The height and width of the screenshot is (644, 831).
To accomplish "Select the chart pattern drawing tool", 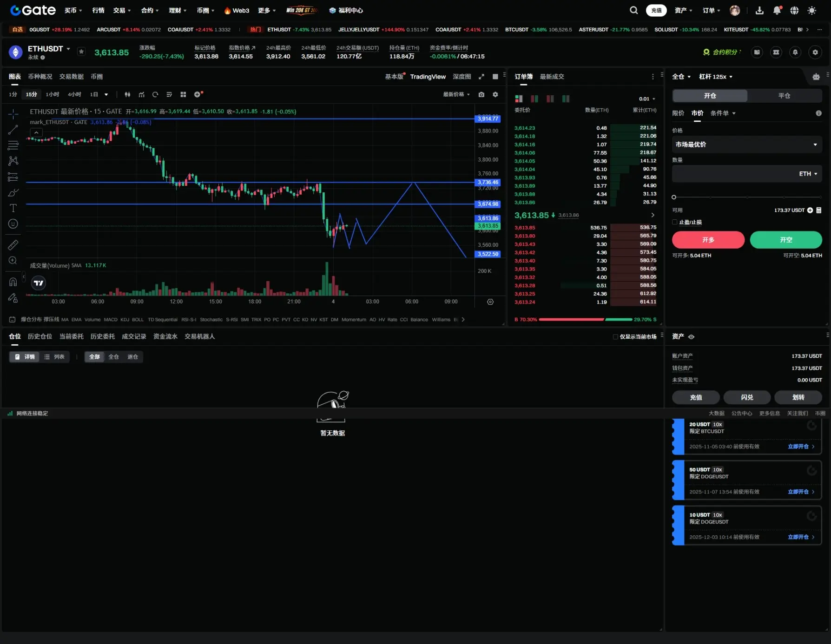I will point(13,161).
